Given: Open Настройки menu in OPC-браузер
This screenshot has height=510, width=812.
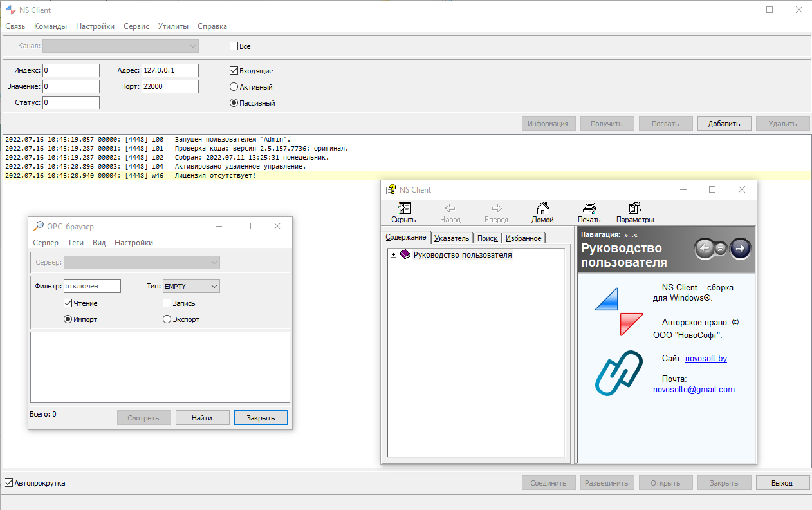Looking at the screenshot, I should click(x=134, y=243).
